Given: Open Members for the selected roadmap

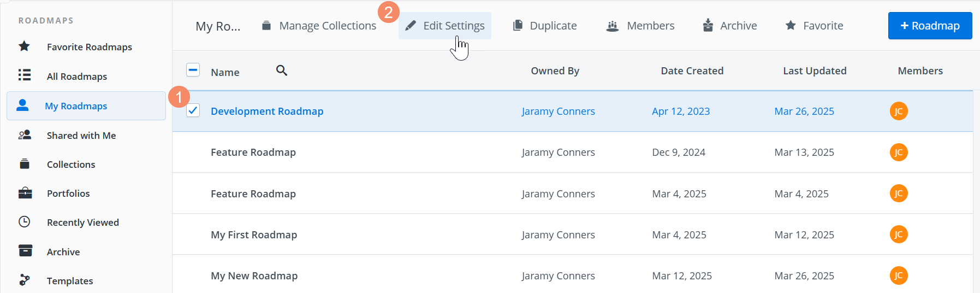Looking at the screenshot, I should [x=640, y=26].
